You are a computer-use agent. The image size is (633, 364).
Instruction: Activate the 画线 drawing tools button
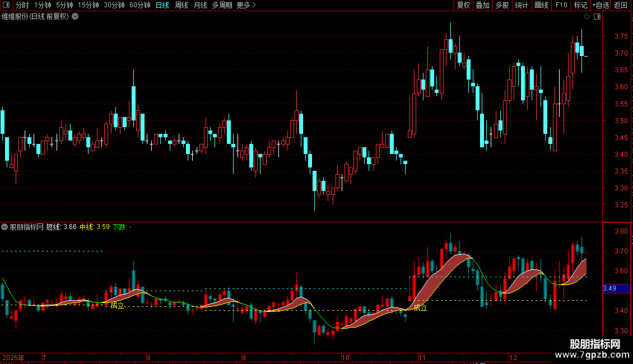541,5
